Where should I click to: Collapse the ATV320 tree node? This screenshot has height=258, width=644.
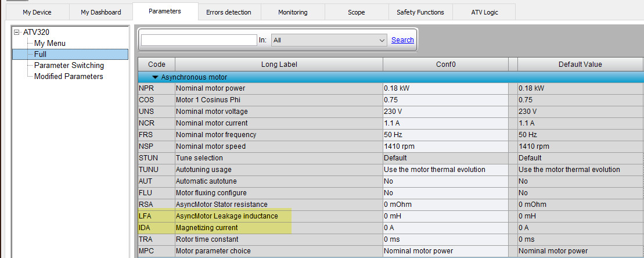(16, 32)
